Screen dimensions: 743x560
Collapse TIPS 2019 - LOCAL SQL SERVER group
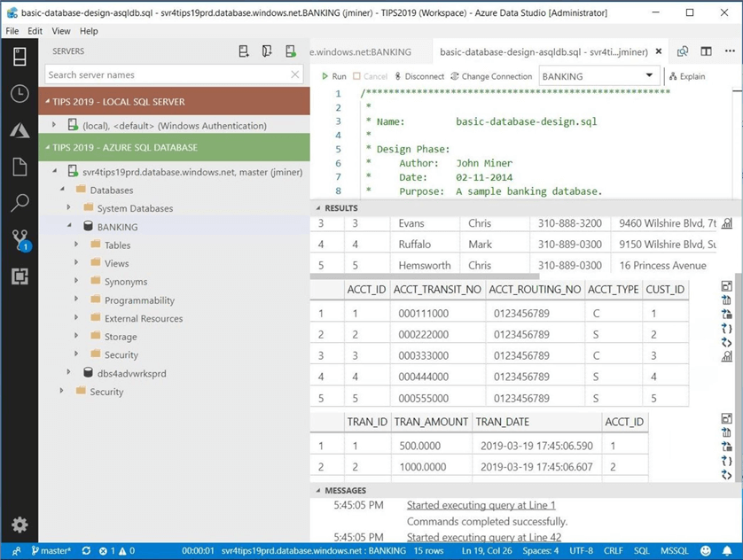pyautogui.click(x=47, y=101)
